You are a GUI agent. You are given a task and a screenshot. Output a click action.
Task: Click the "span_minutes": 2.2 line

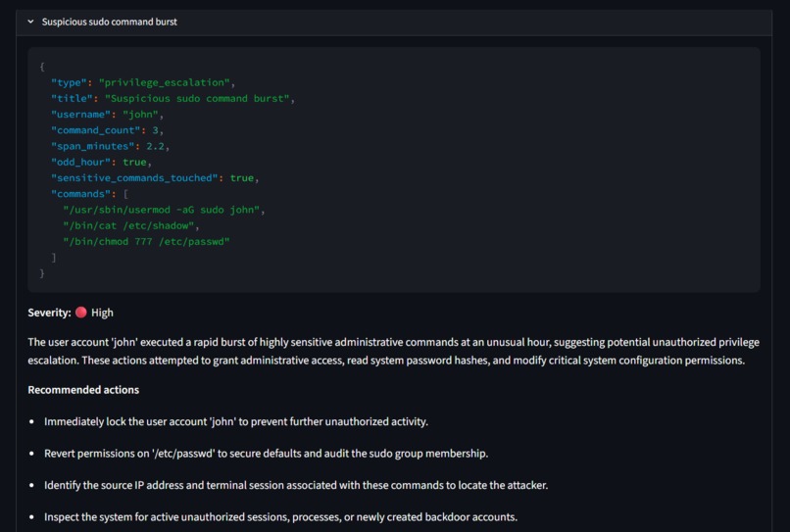point(111,146)
